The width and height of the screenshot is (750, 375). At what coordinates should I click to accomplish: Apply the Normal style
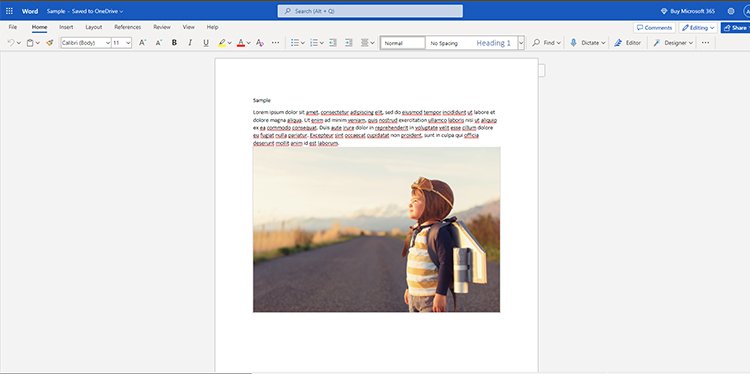[x=403, y=43]
